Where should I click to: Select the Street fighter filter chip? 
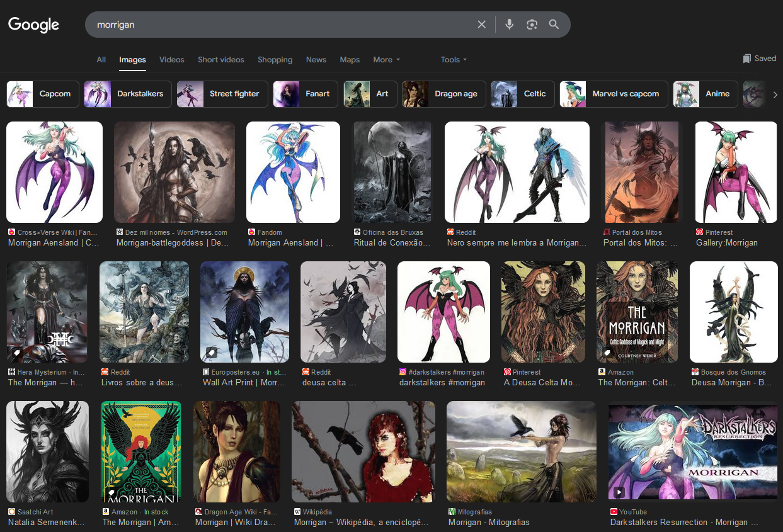(222, 94)
